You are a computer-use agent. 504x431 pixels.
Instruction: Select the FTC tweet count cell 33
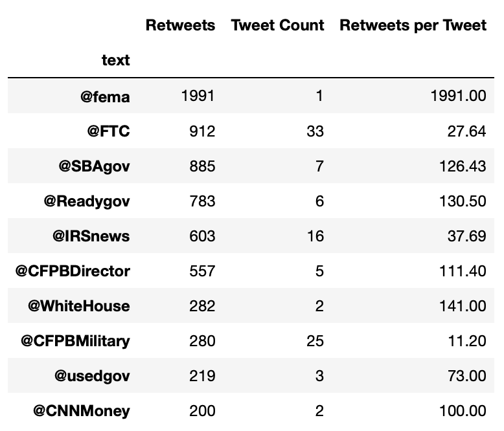pyautogui.click(x=315, y=131)
